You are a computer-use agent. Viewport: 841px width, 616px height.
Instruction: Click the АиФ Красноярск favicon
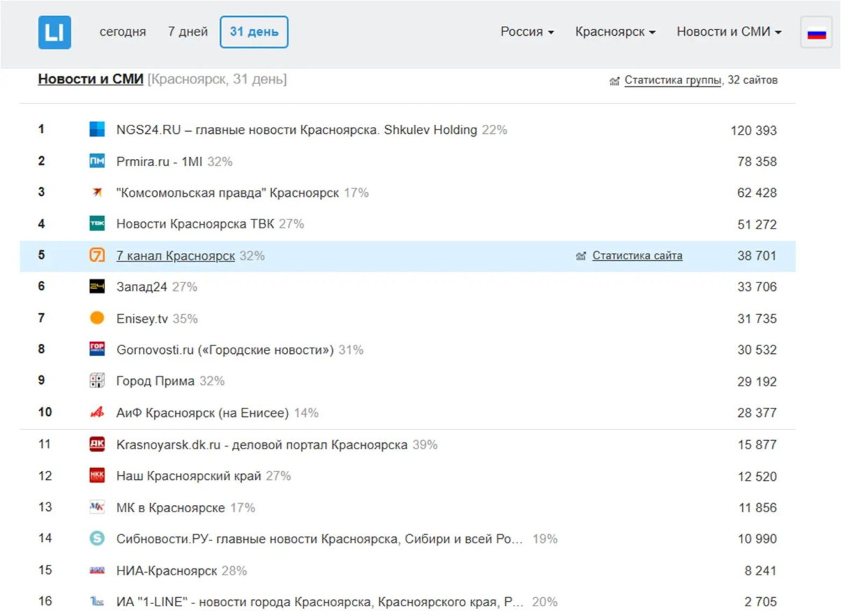[97, 413]
